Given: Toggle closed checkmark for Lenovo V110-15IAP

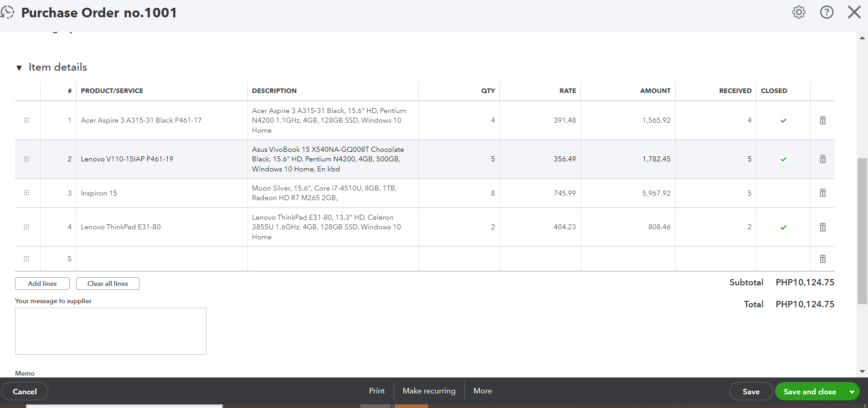Looking at the screenshot, I should click(x=783, y=159).
